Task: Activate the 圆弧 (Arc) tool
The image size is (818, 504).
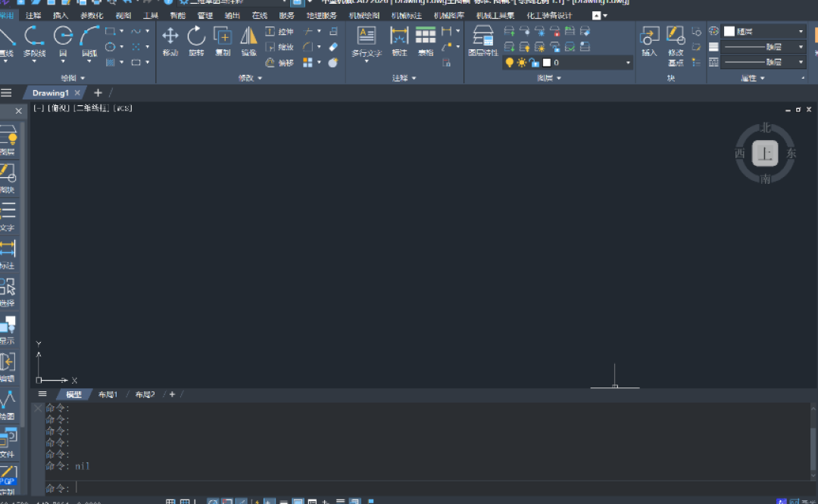Action: click(x=89, y=42)
